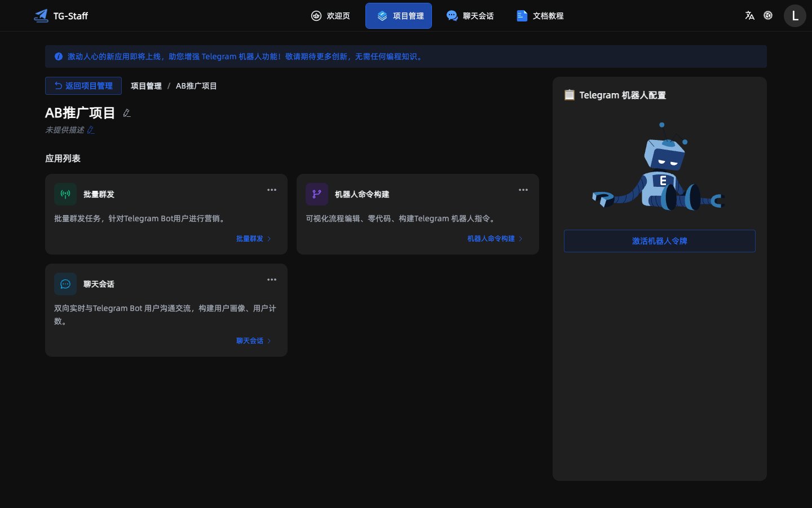Follow the 机器人命令构建 link in card
This screenshot has height=508, width=812.
[495, 239]
